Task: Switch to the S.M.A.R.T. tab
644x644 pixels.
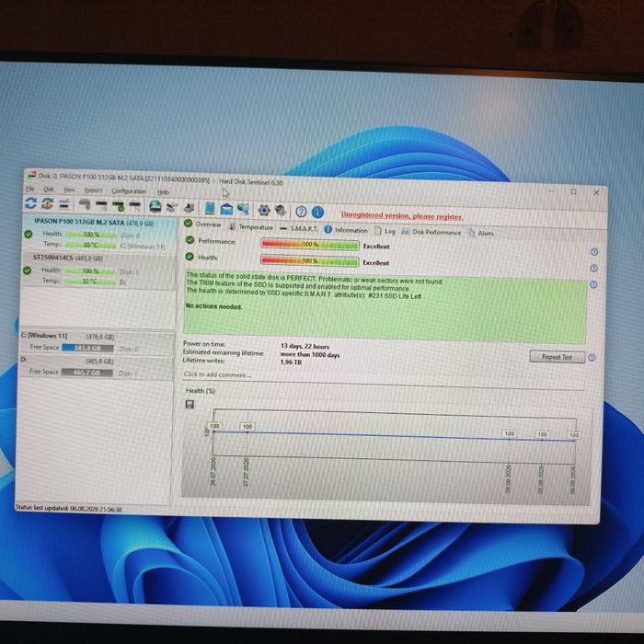Action: 299,228
